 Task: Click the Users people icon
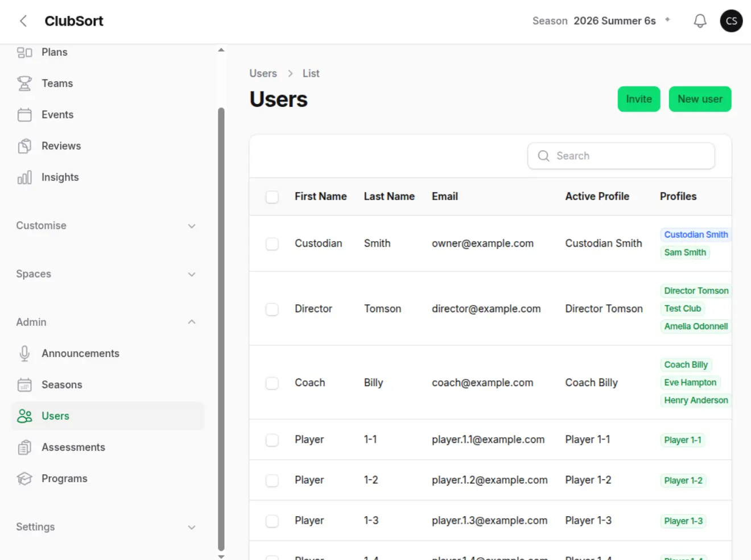click(x=24, y=416)
